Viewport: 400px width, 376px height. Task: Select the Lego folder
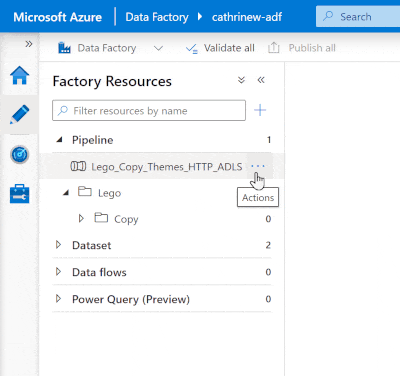pos(109,193)
